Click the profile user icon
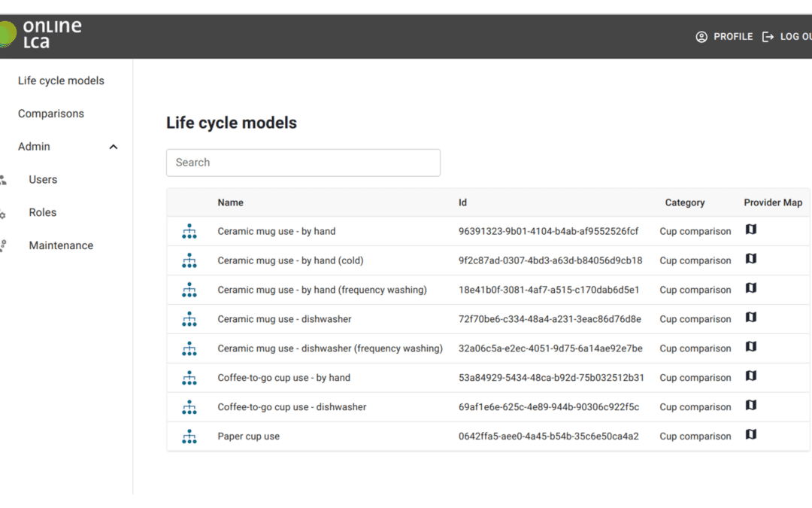Screen dimensions: 812x508 (701, 37)
